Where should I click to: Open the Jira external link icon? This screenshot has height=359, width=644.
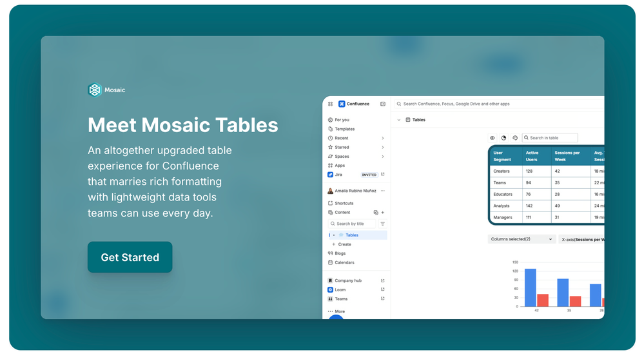coord(383,174)
